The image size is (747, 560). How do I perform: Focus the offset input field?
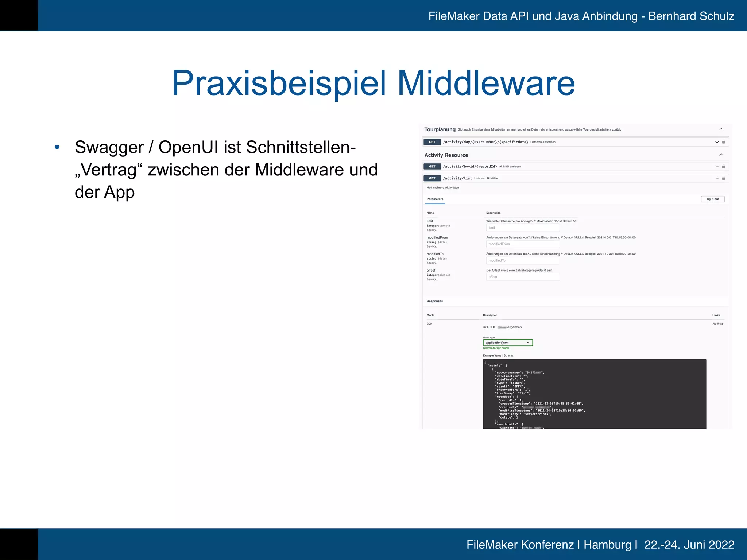pyautogui.click(x=523, y=277)
